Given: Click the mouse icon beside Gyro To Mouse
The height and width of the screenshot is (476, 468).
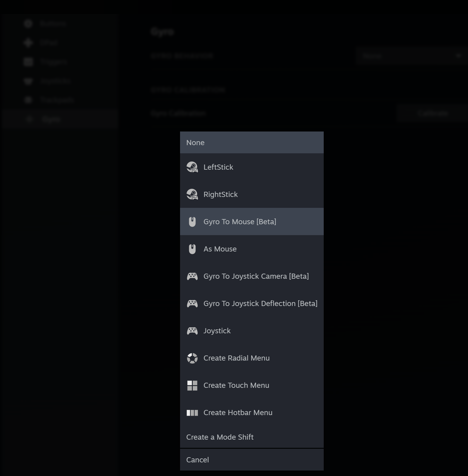Looking at the screenshot, I should (192, 222).
